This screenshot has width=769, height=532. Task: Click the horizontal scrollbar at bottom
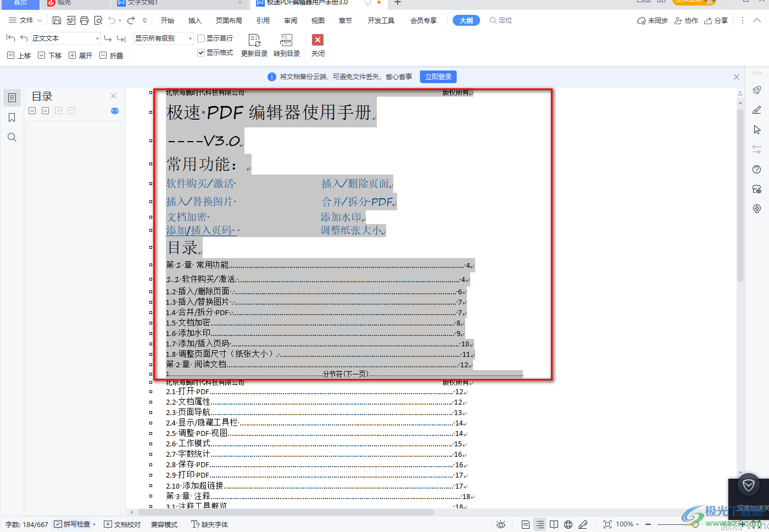(286, 512)
